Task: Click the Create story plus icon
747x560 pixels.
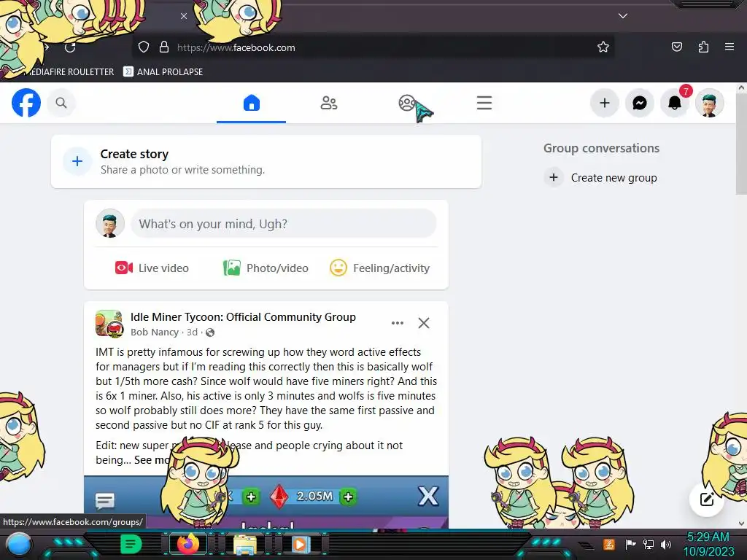Action: [77, 161]
